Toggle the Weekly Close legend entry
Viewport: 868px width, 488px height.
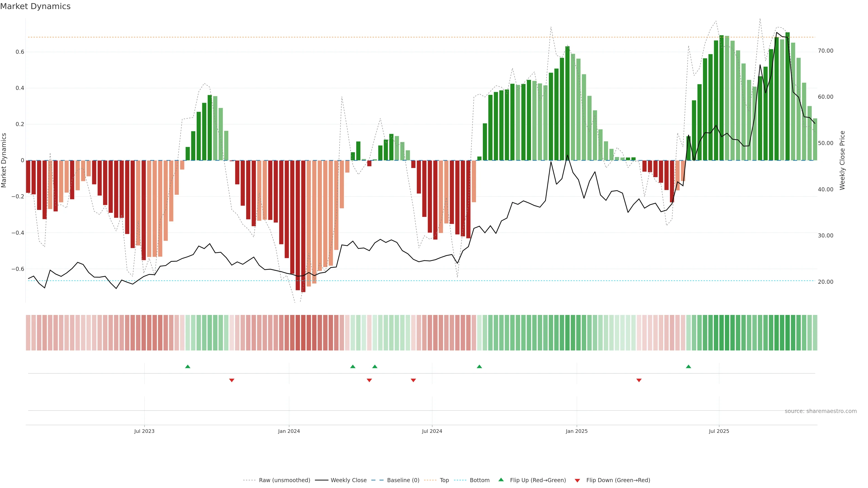coord(348,480)
